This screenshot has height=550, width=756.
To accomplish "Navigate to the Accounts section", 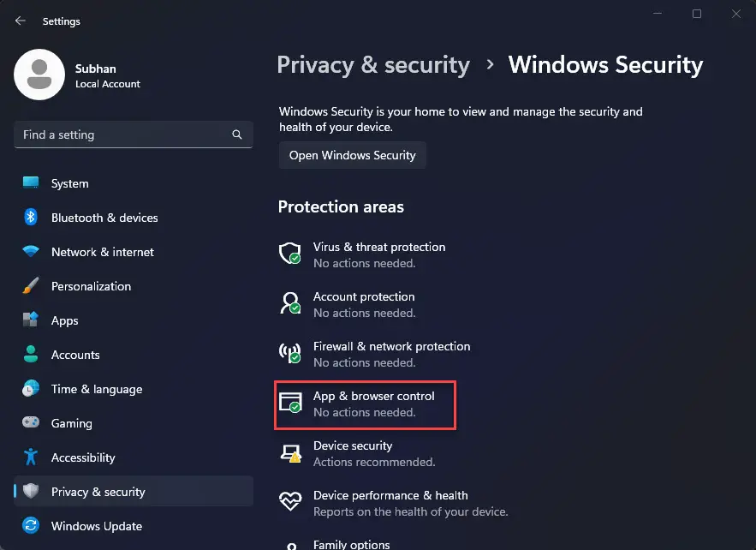I will (74, 355).
